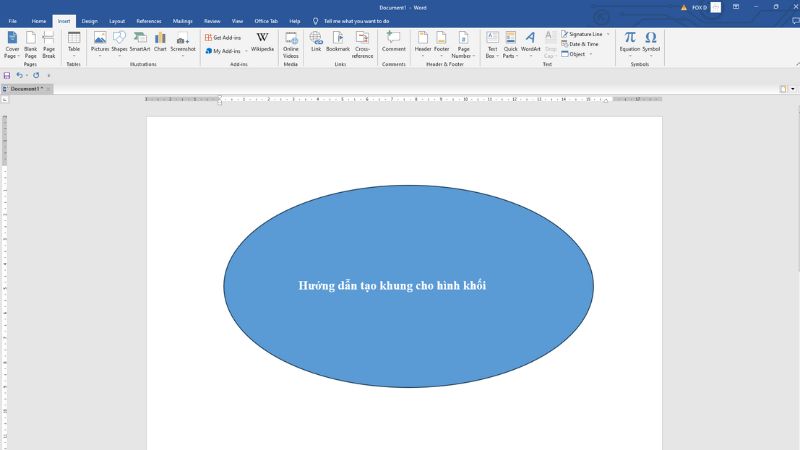Insert a SmartArt graphic
The height and width of the screenshot is (450, 800).
pyautogui.click(x=139, y=41)
